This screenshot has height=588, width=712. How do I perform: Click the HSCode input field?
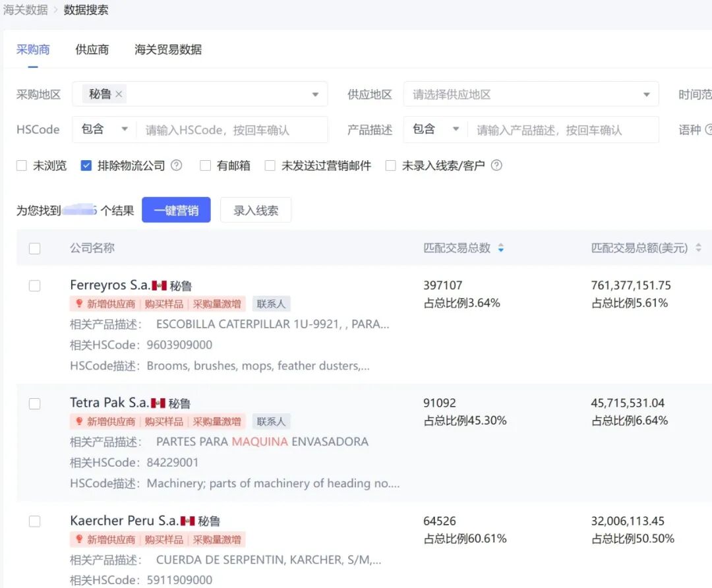pos(231,130)
